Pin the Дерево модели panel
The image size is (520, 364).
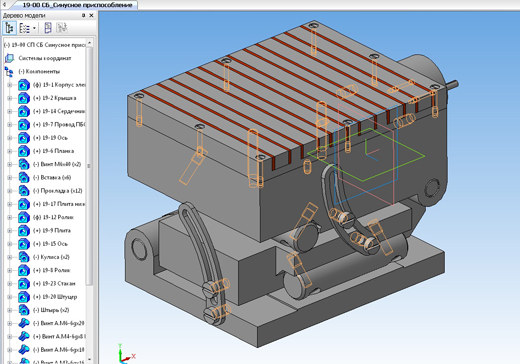(83, 15)
